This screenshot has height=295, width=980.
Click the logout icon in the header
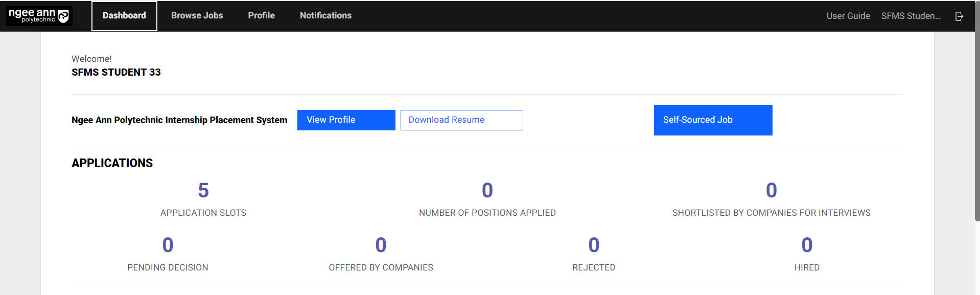coord(959,16)
